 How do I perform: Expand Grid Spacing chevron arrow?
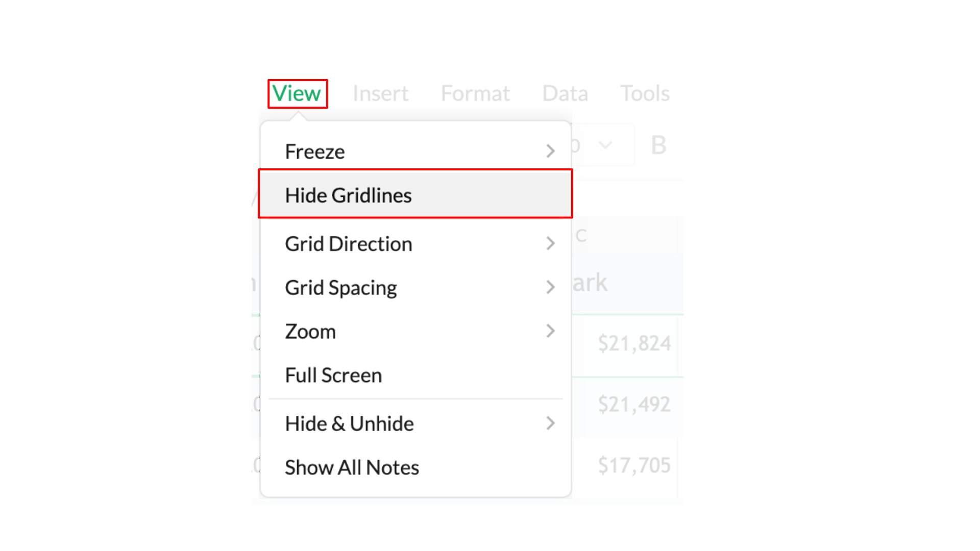[x=550, y=287]
